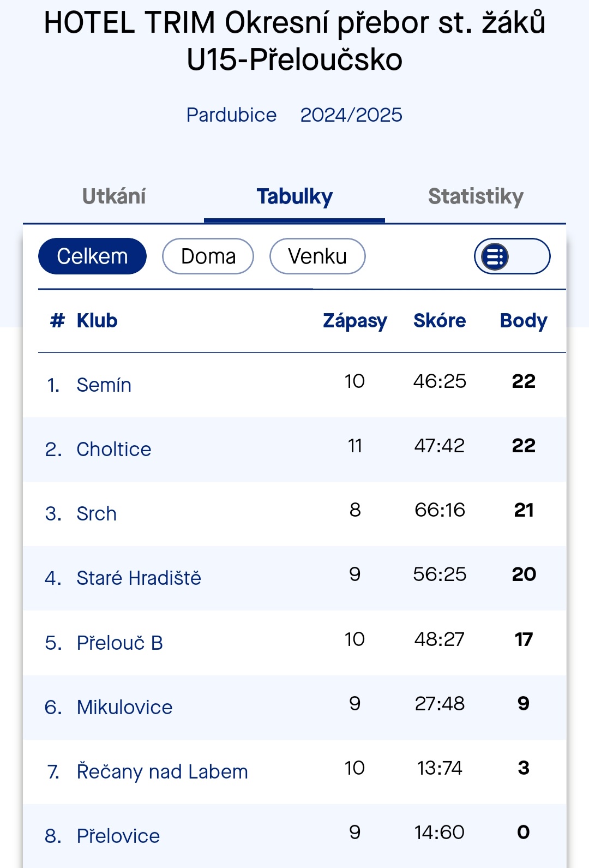
Task: Open the Choltice club page
Action: coord(114,450)
